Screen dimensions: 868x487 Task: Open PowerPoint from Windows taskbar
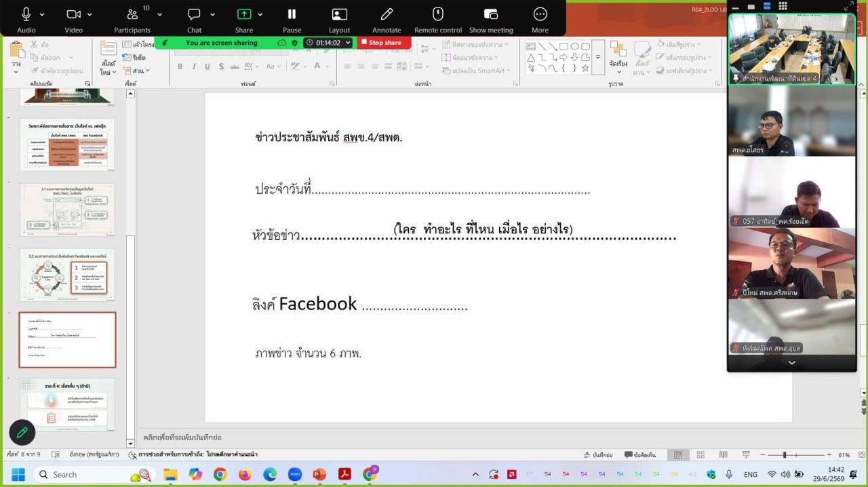pyautogui.click(x=319, y=474)
